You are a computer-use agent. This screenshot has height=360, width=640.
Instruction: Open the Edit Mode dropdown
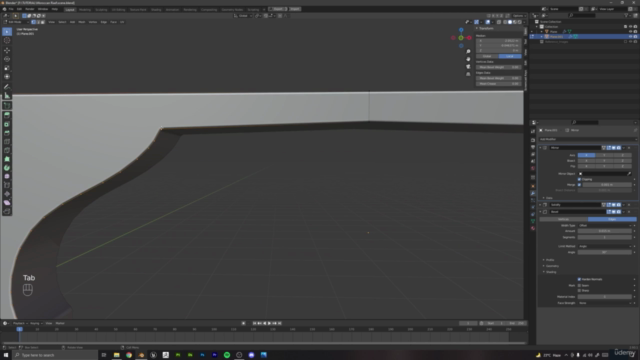click(x=16, y=22)
